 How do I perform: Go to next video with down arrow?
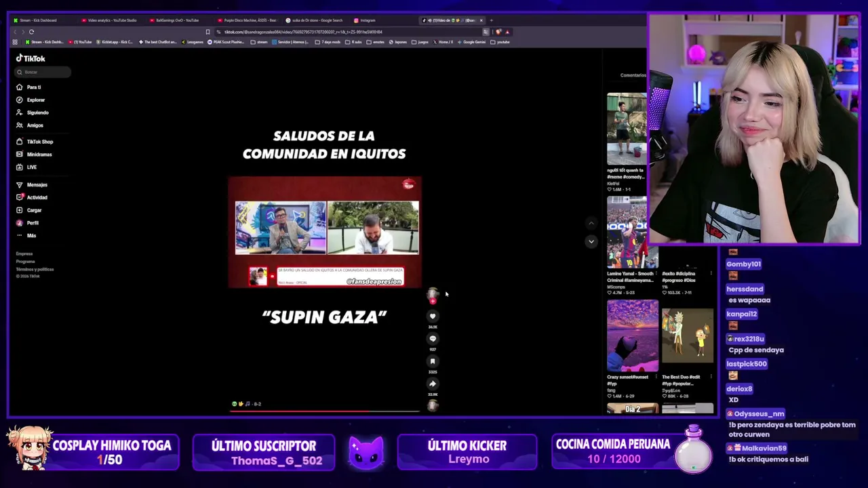[591, 241]
